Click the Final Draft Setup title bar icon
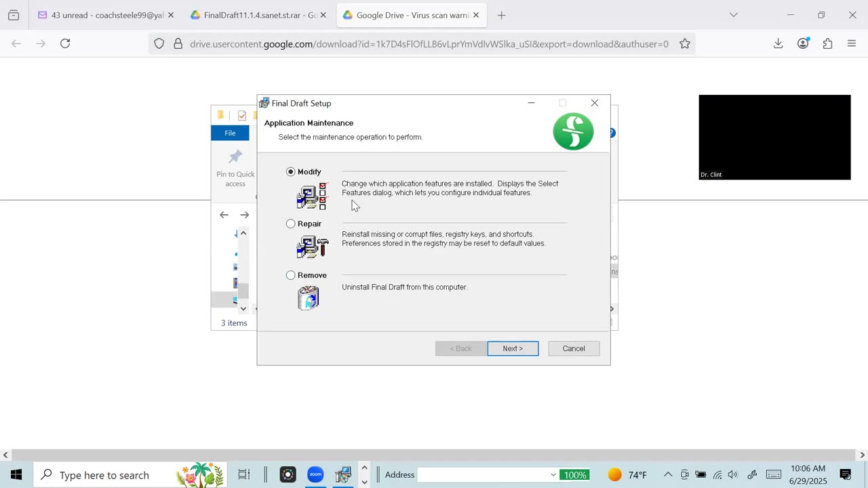The width and height of the screenshot is (868, 488). pyautogui.click(x=264, y=103)
